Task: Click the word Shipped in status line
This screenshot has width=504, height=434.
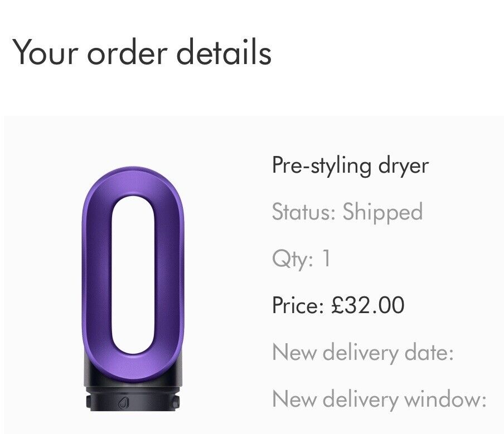Action: click(x=382, y=212)
